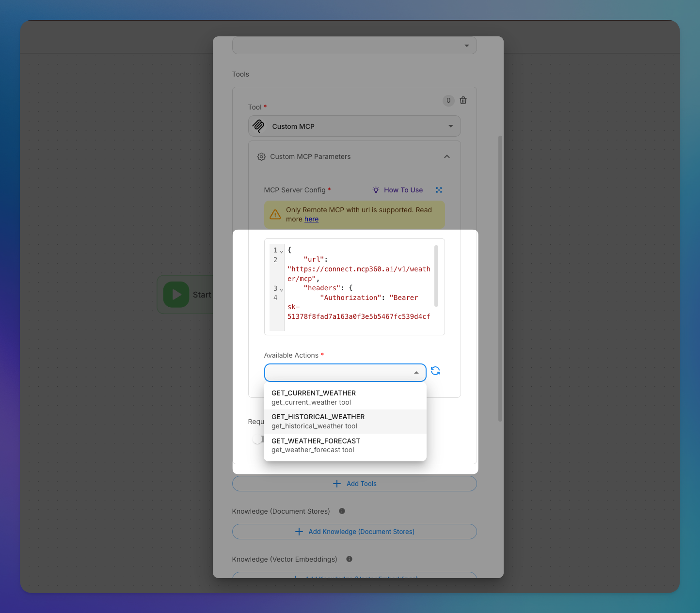The height and width of the screenshot is (613, 700).
Task: Collapse the Custom MCP Parameters section
Action: pyautogui.click(x=446, y=157)
